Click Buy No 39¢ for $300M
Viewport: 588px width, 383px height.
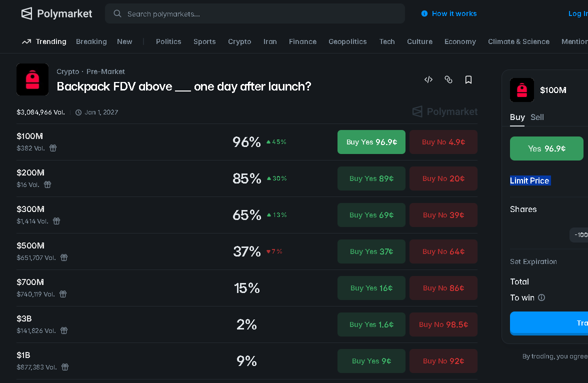coord(443,215)
